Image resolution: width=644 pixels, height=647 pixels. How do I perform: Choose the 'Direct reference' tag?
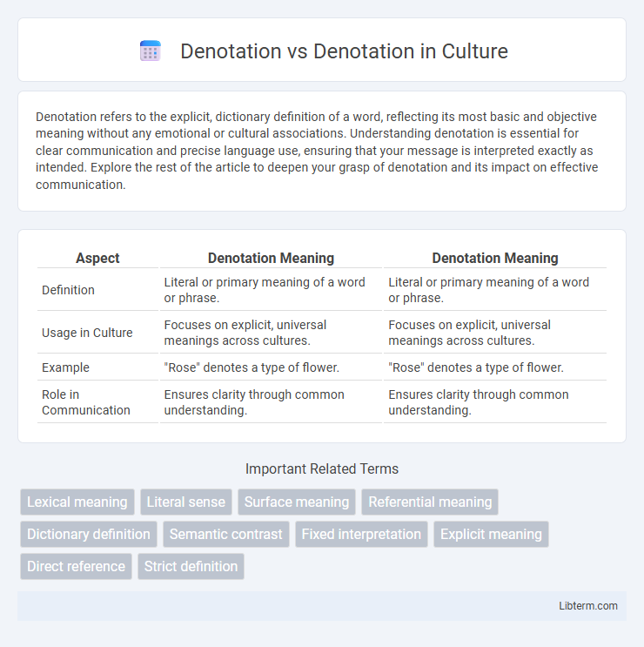[76, 566]
